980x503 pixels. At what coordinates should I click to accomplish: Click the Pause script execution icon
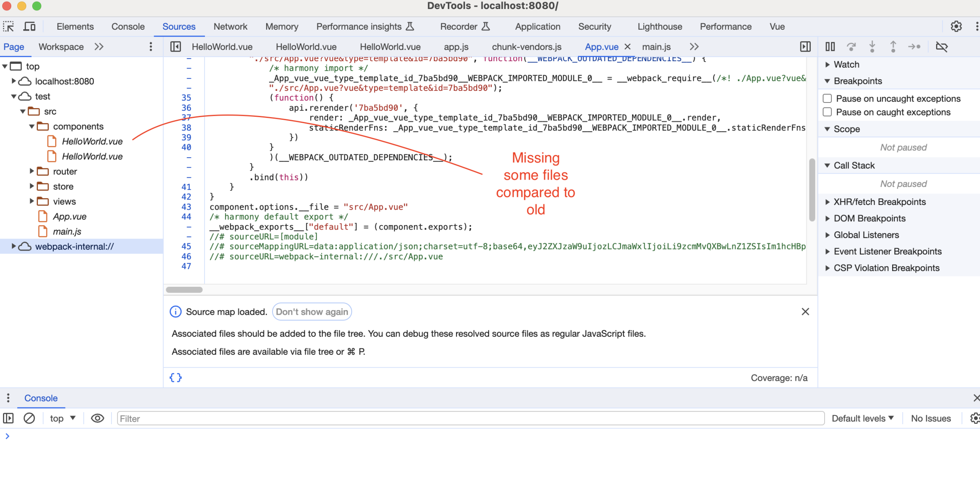pos(830,47)
